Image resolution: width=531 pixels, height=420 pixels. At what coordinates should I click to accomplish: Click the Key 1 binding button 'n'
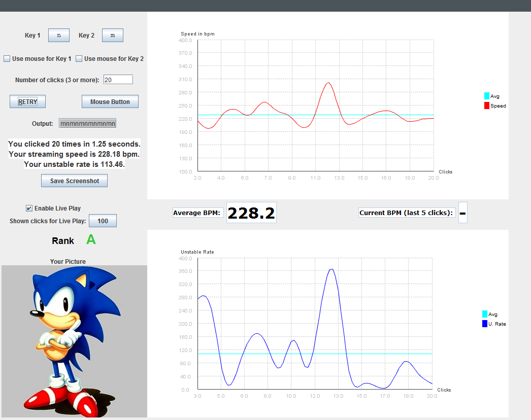pyautogui.click(x=59, y=35)
